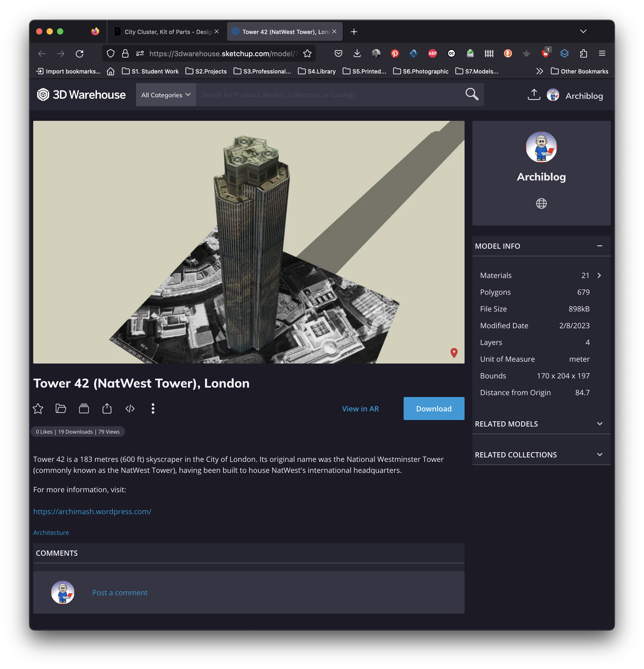Expand the Related Collections section
Image resolution: width=644 pixels, height=669 pixels.
(x=600, y=455)
